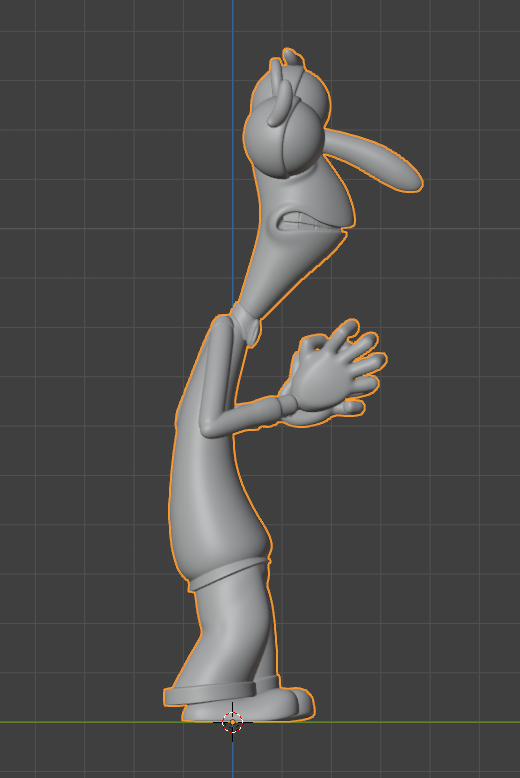Click the character's shoe
This screenshot has width=520, height=778.
click(x=248, y=706)
